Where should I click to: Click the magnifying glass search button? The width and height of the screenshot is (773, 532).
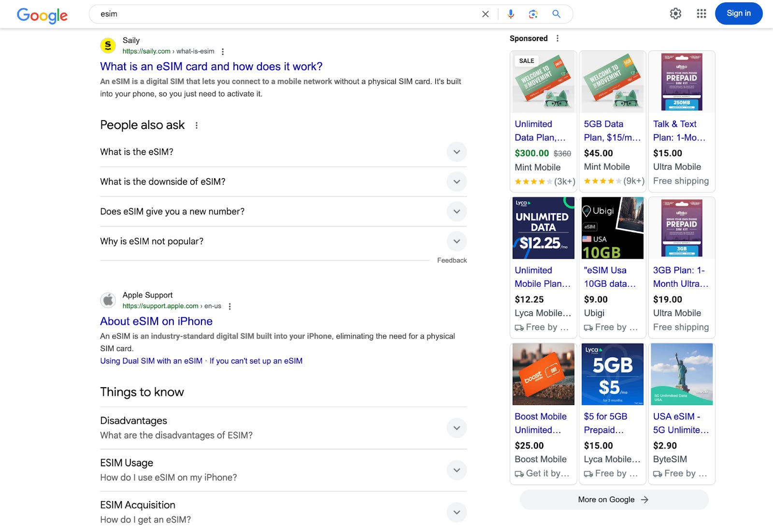[557, 14]
